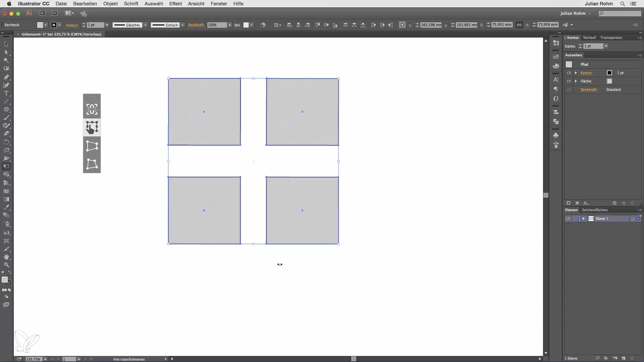
Task: Click Fläche color swatch in Aussehen
Action: pos(609,81)
